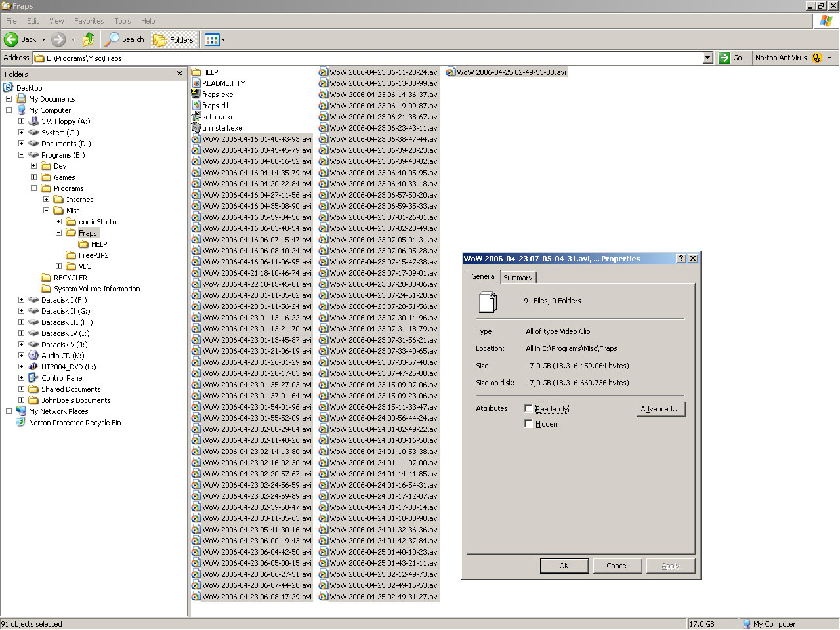Open My Network Places in tree
Image resolution: width=840 pixels, height=630 pixels.
pos(58,411)
